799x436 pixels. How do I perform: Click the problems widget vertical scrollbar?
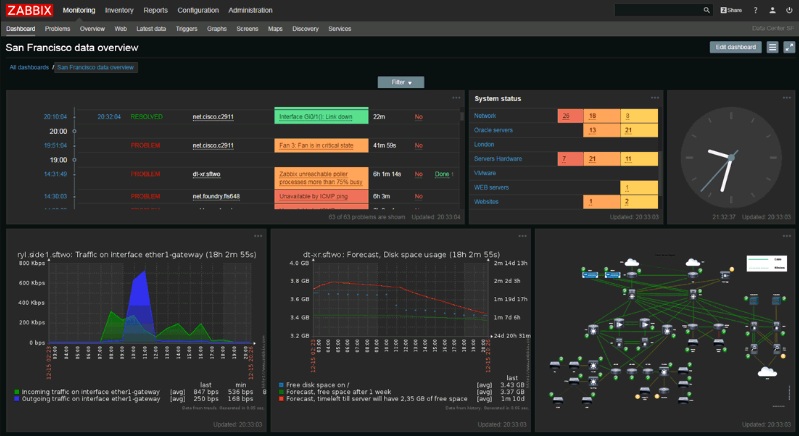point(462,158)
